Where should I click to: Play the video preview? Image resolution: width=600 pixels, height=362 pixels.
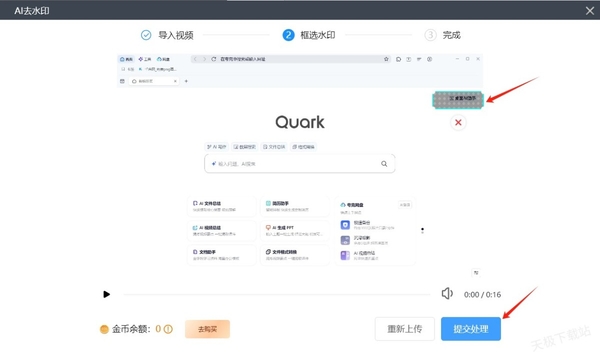coord(106,294)
